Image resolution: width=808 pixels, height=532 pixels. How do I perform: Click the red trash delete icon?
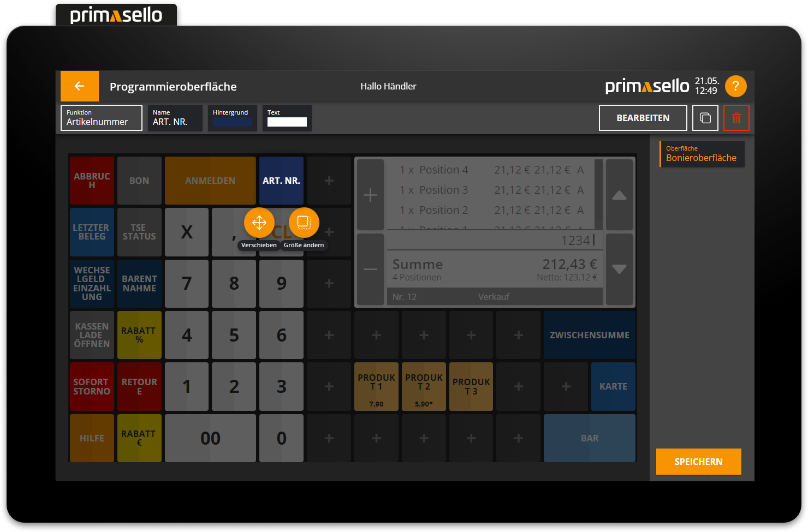coord(736,118)
